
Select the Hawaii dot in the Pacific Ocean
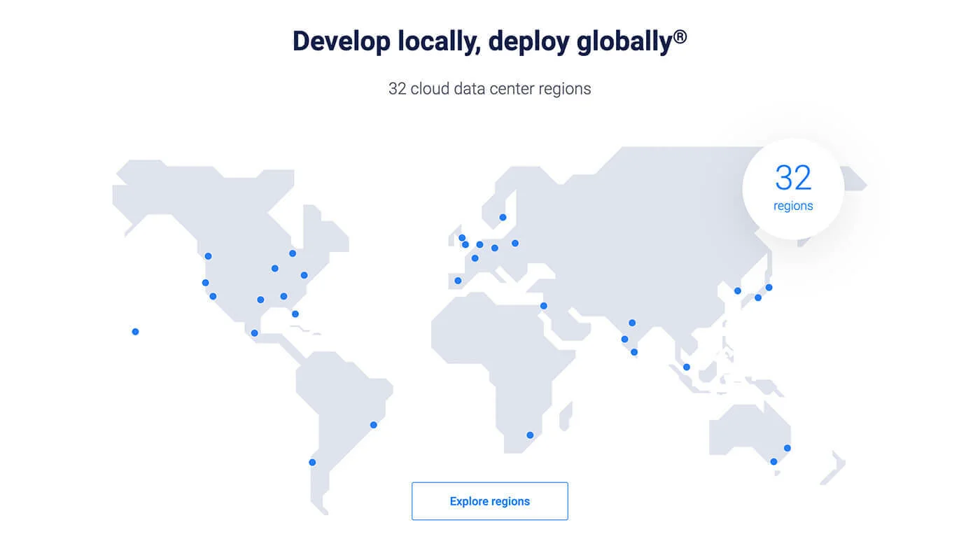[x=135, y=332]
